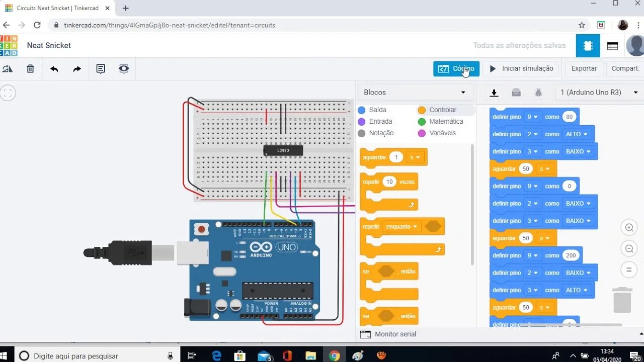The height and width of the screenshot is (362, 644).
Task: Edit the value 200 on pin 9 block
Action: pos(571,255)
